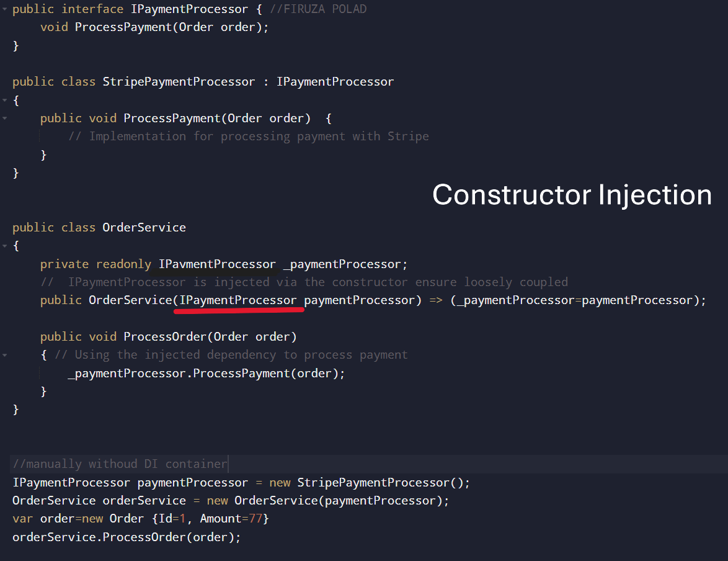The image size is (728, 561).
Task: Click the Amount=77 value in order initializer
Action: coord(232,519)
